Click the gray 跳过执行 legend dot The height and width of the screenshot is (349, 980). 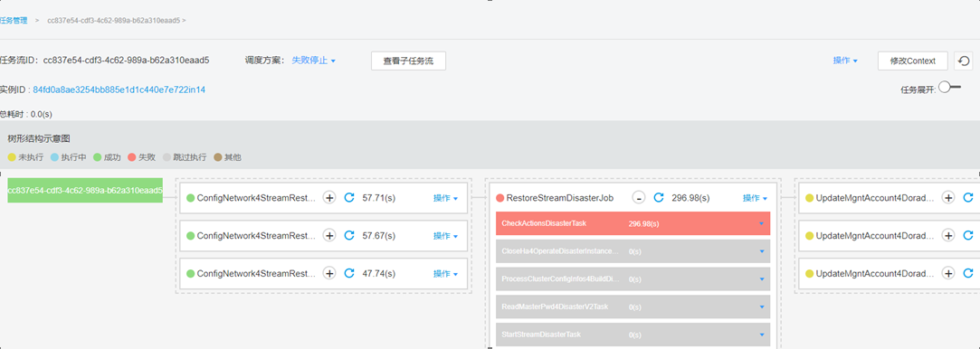[167, 157]
